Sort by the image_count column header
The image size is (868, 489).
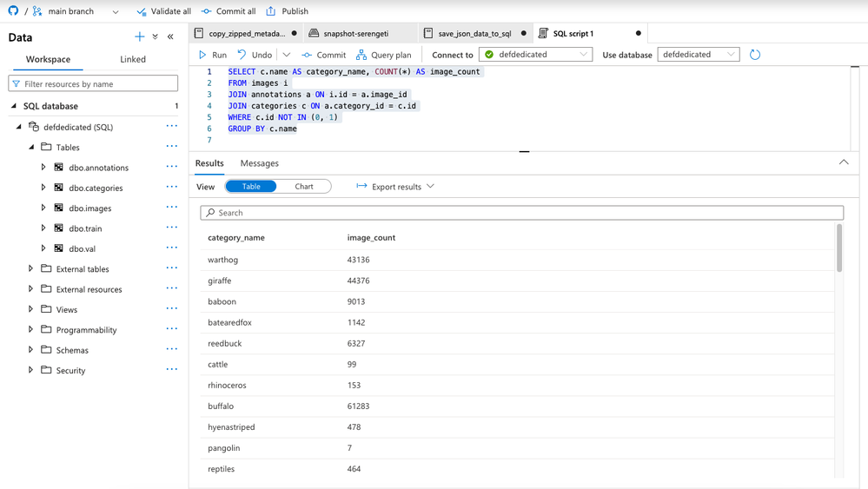371,237
